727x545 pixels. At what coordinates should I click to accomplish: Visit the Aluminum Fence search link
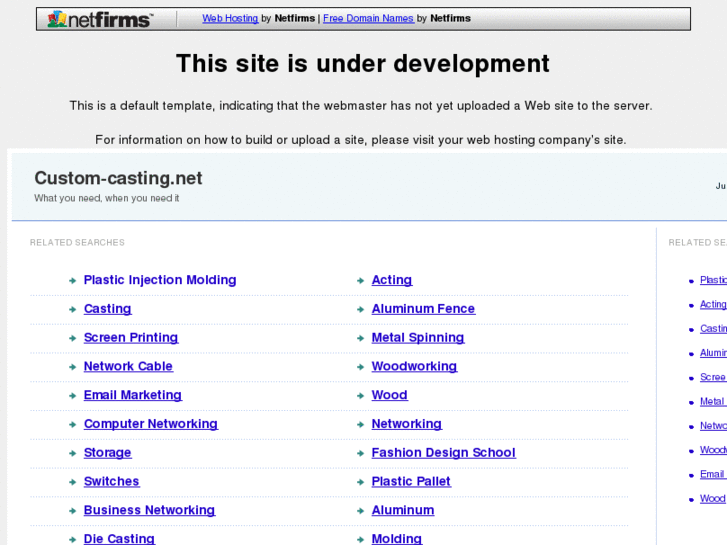[423, 309]
